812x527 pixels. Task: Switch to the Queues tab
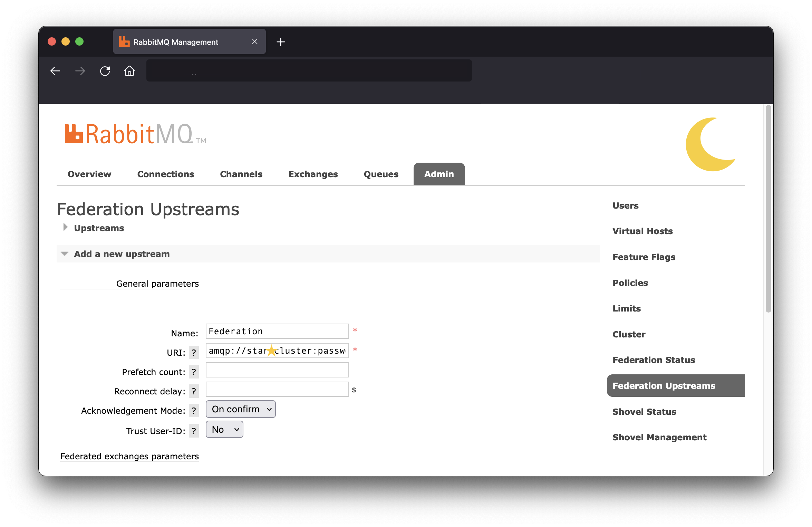click(381, 174)
